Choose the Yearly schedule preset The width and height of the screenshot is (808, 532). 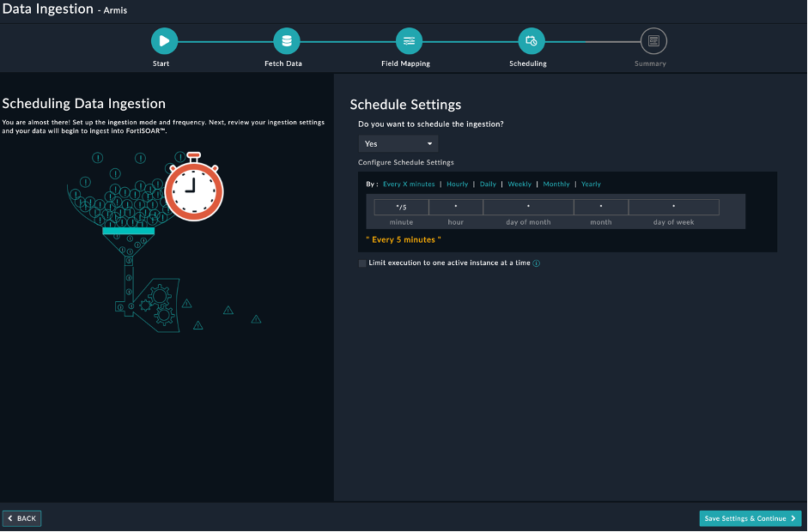(591, 184)
